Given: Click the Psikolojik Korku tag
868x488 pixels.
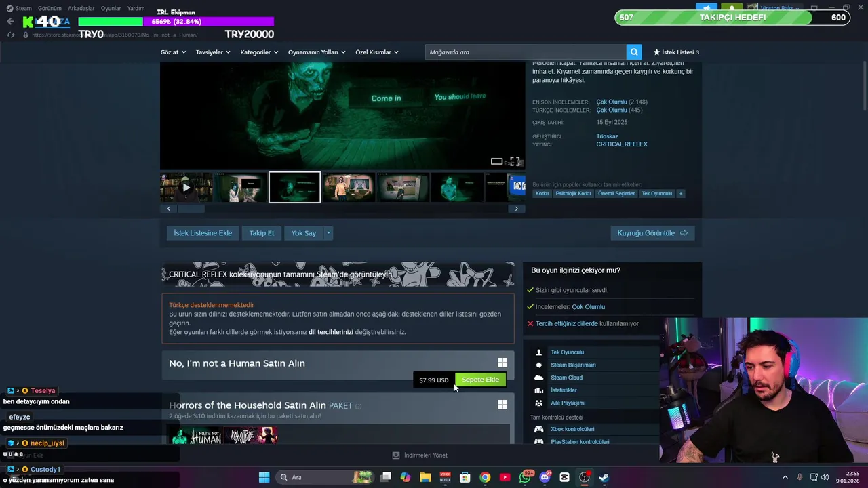Looking at the screenshot, I should pyautogui.click(x=573, y=194).
